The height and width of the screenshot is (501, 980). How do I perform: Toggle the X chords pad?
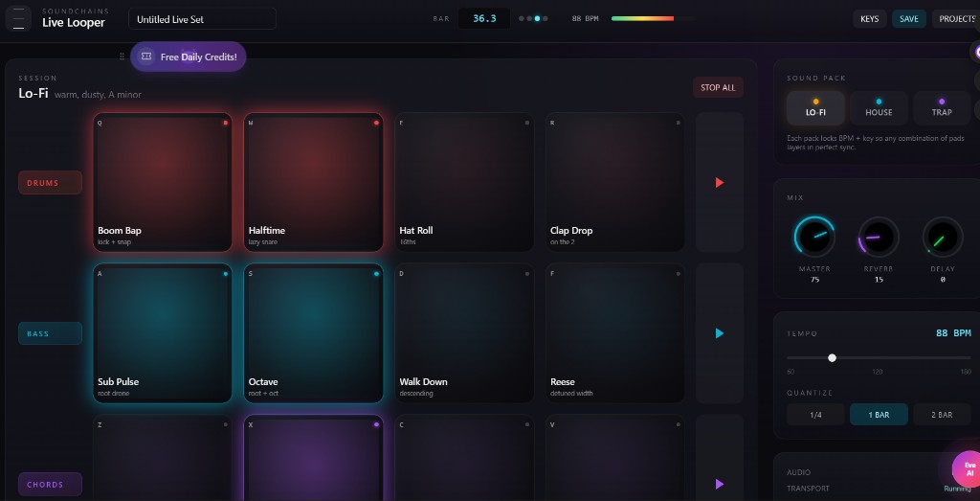pyautogui.click(x=313, y=459)
